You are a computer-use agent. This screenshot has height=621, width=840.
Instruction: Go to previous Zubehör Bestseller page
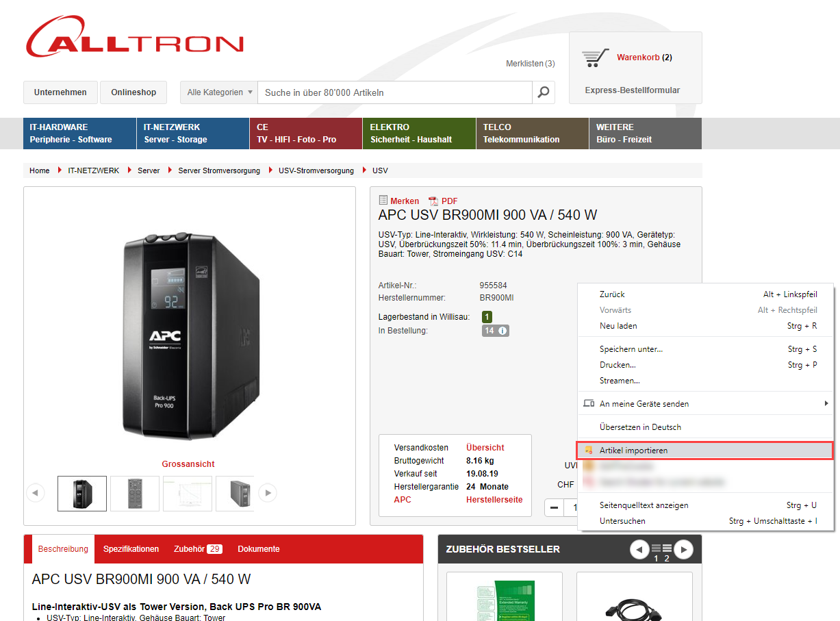639,549
